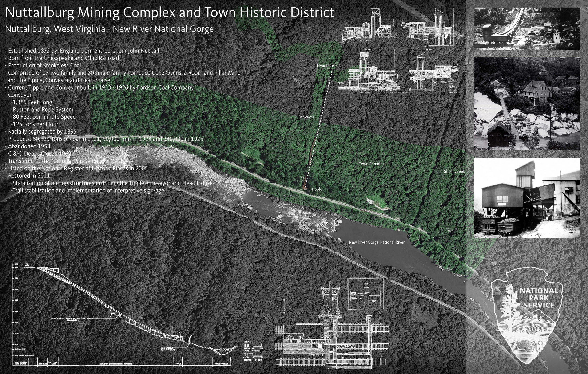Screen dimensions: 588x374
Task: Click 'Born from the Chesapeake and Ohio Railroad'
Action: (x=62, y=58)
